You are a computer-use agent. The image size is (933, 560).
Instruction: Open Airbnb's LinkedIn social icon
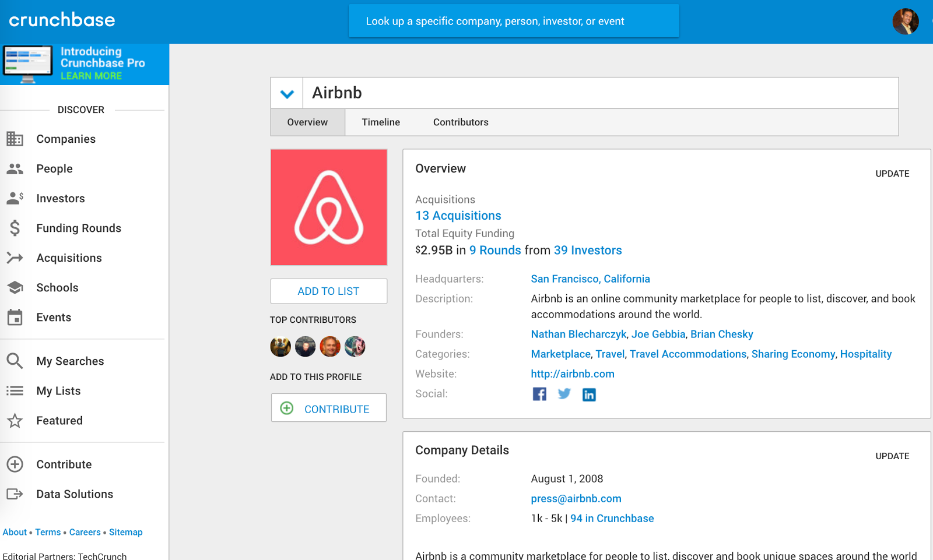(589, 395)
